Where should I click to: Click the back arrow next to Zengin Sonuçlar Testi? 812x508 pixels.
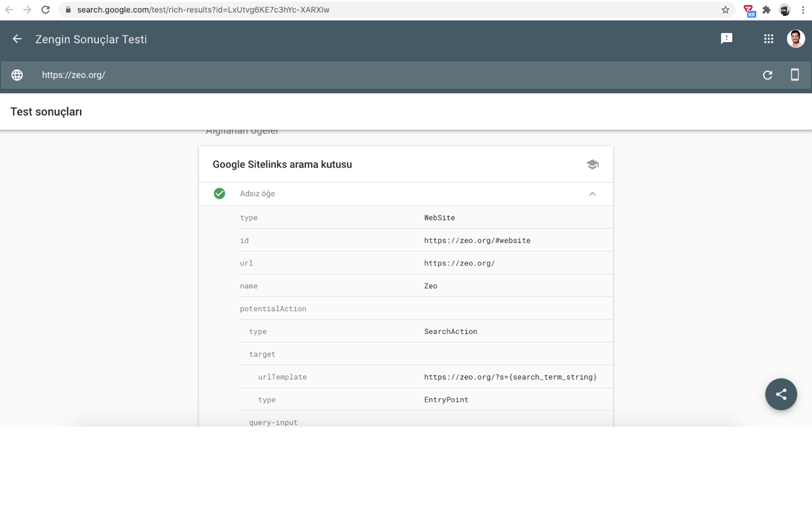[16, 39]
